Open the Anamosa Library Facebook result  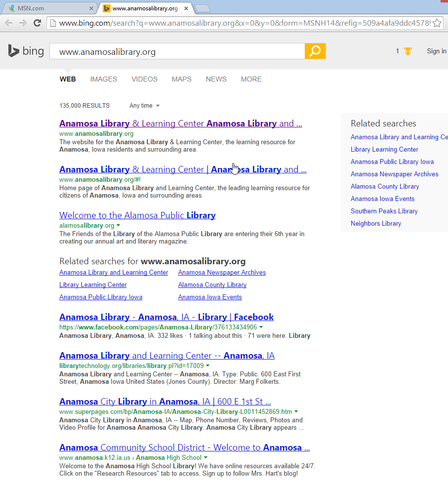tap(166, 317)
